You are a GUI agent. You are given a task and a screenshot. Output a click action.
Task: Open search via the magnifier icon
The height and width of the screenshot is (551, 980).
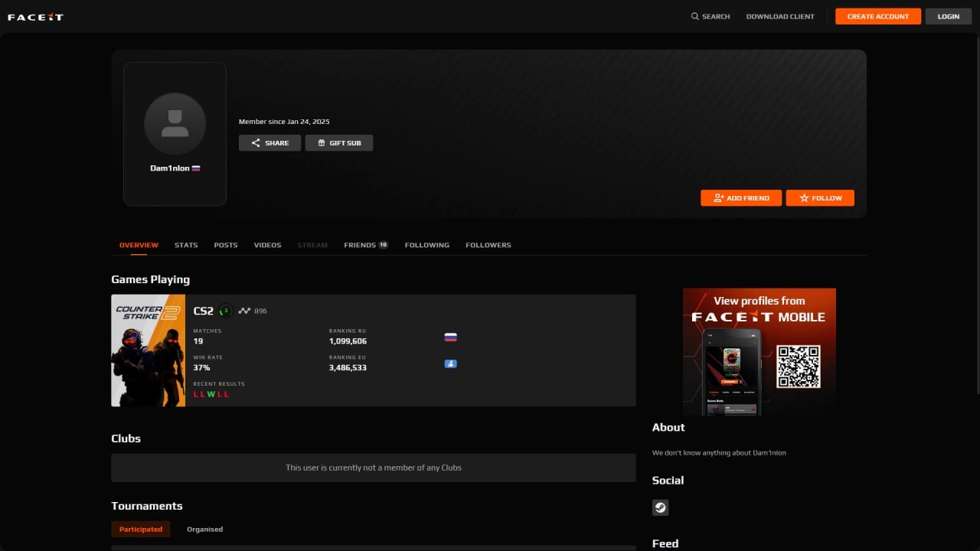(695, 16)
